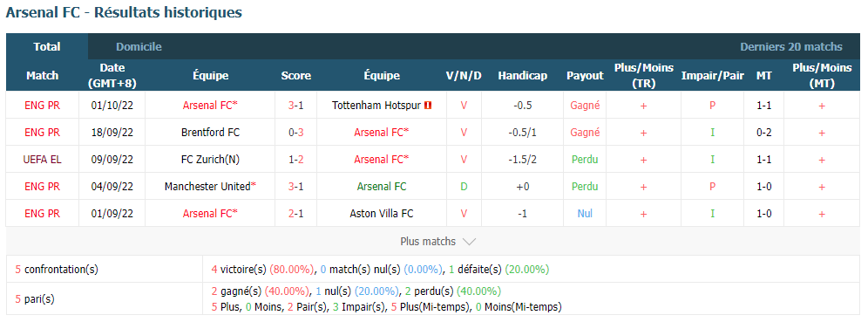The height and width of the screenshot is (322, 868).
Task: Click the red card icon beside Tottenham Hotspur
Action: 428,106
